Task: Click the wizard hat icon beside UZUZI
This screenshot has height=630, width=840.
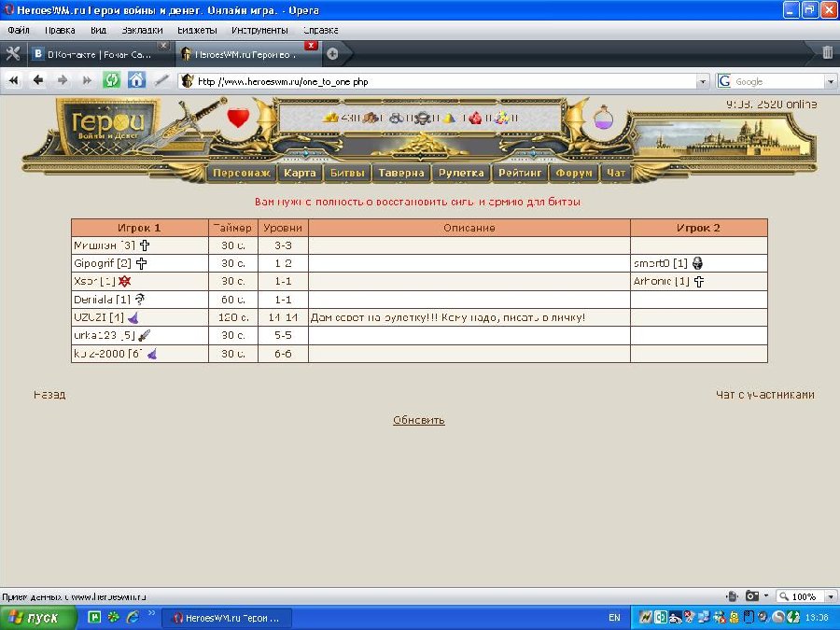Action: pyautogui.click(x=133, y=317)
